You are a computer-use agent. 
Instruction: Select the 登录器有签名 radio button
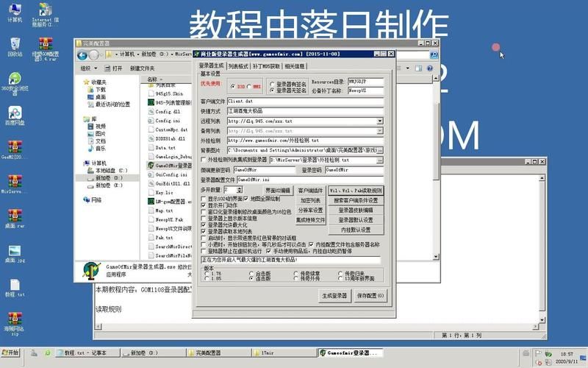click(272, 84)
